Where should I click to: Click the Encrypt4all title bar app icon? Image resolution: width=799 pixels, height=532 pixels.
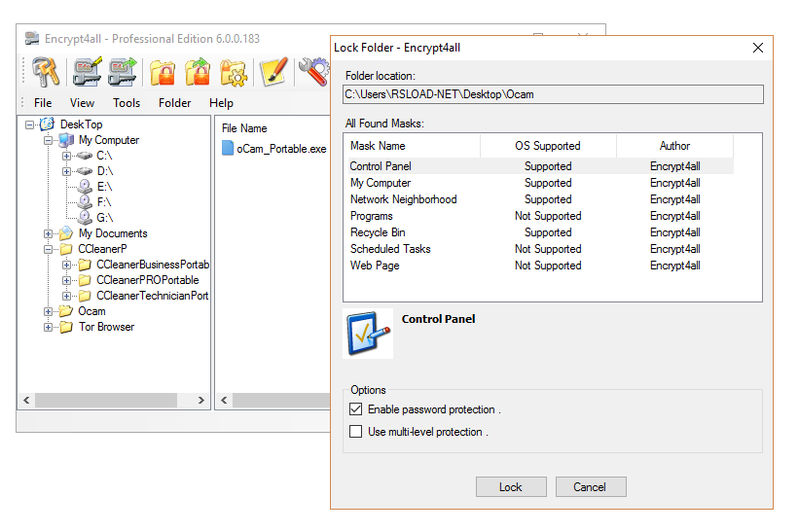click(32, 39)
